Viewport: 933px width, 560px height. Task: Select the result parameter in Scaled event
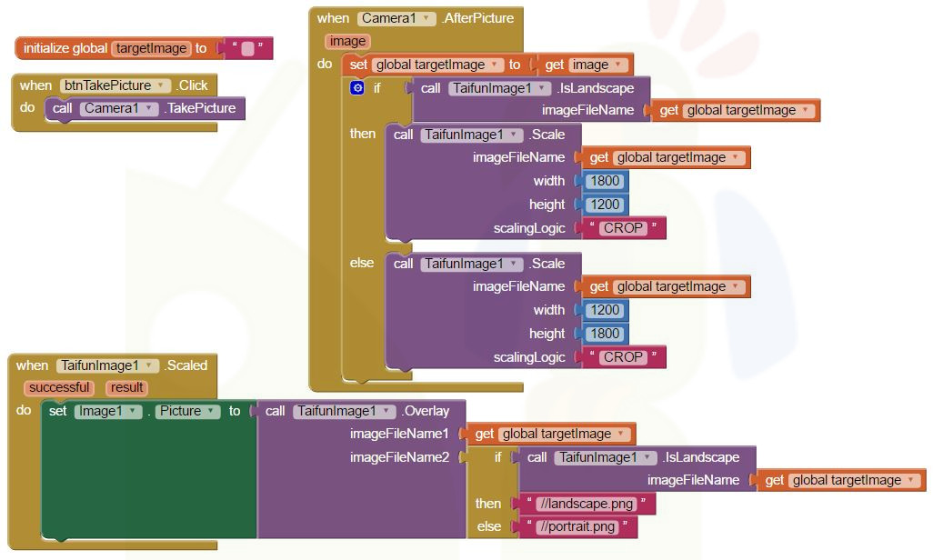[126, 387]
